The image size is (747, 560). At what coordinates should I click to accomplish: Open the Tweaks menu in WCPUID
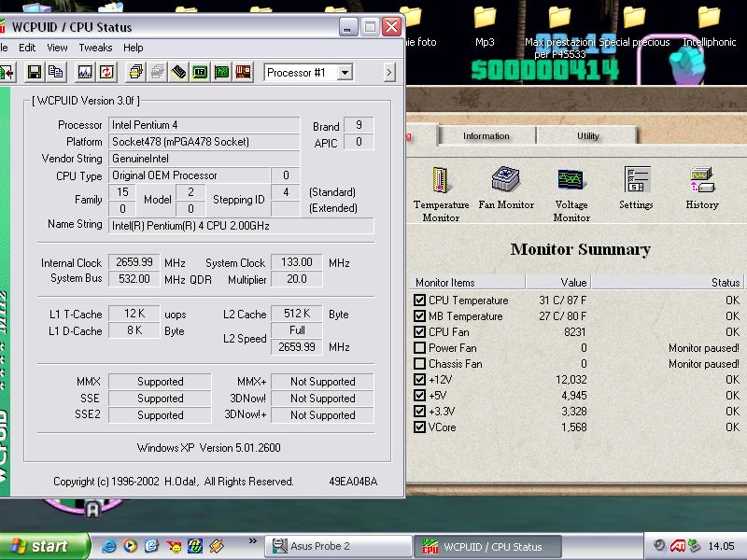[x=96, y=48]
